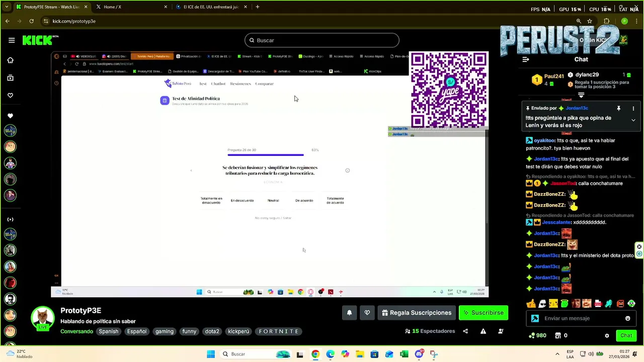Select the kickperú tag

[238, 331]
